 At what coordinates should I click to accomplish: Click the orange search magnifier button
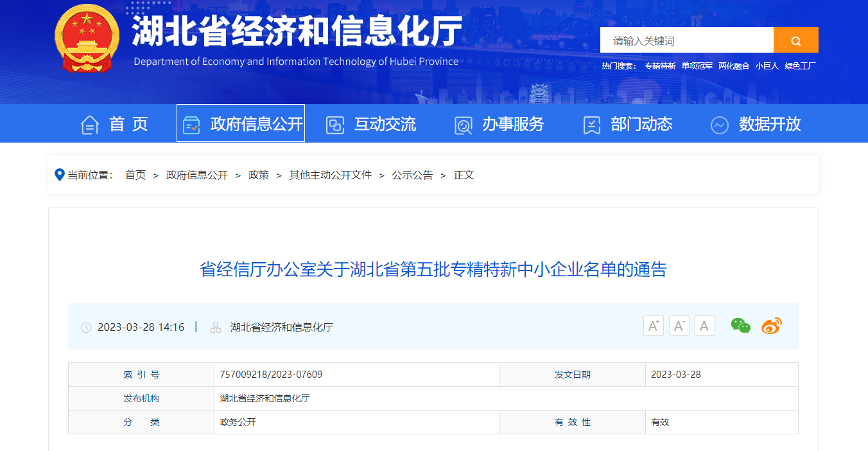pyautogui.click(x=795, y=40)
